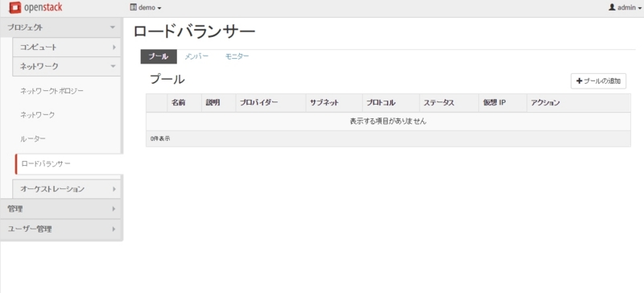This screenshot has width=644, height=293.
Task: Switch to the モニター tab
Action: 237,56
